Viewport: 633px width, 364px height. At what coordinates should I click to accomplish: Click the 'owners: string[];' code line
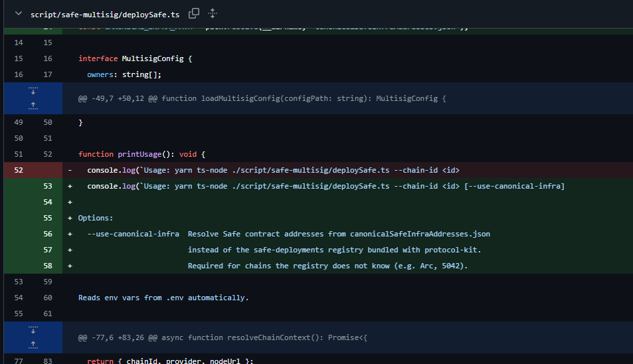[124, 74]
